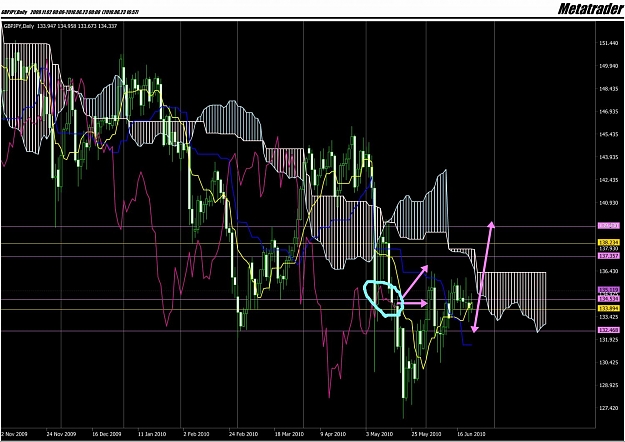
Task: Click the Metatrader title text
Action: [590, 8]
